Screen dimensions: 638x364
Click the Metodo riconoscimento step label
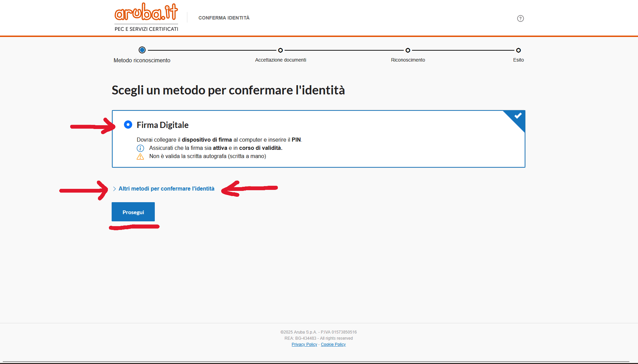[142, 61]
